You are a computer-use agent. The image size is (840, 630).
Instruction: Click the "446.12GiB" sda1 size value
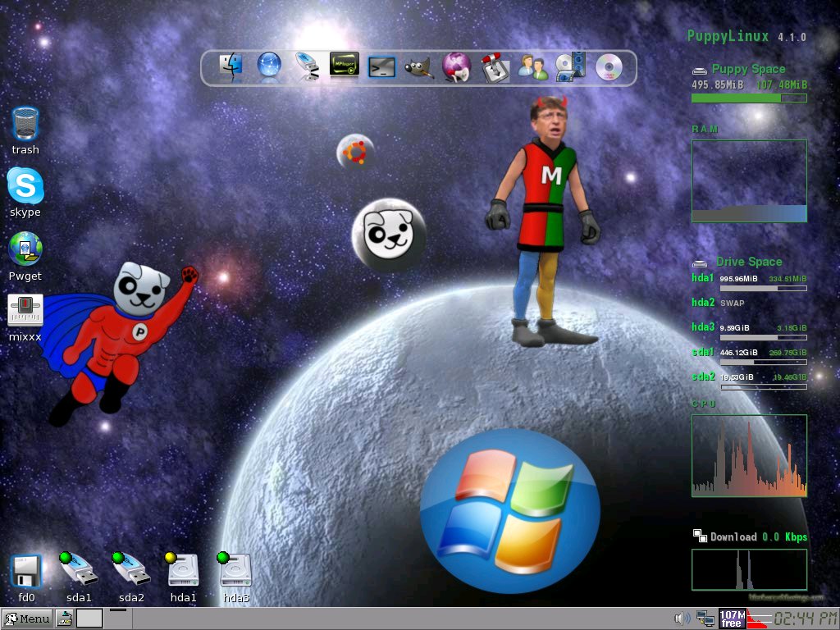click(x=739, y=353)
